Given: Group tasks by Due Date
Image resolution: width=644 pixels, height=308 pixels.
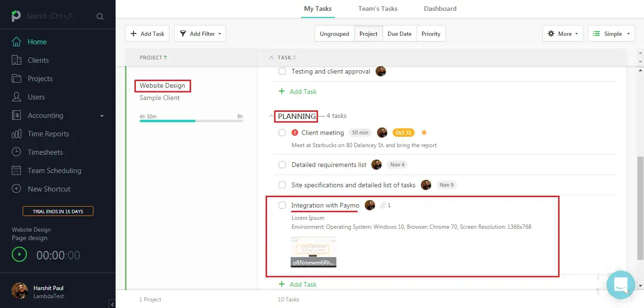Looking at the screenshot, I should tap(399, 33).
